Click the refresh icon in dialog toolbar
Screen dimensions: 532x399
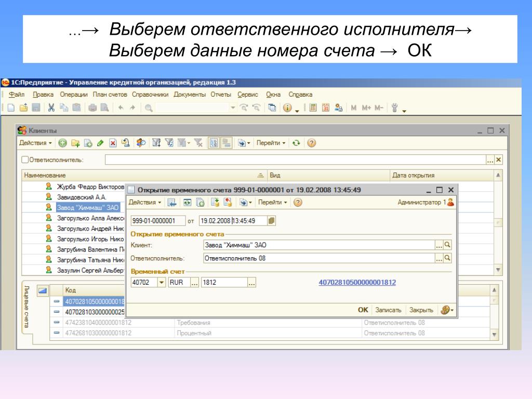[x=187, y=203]
